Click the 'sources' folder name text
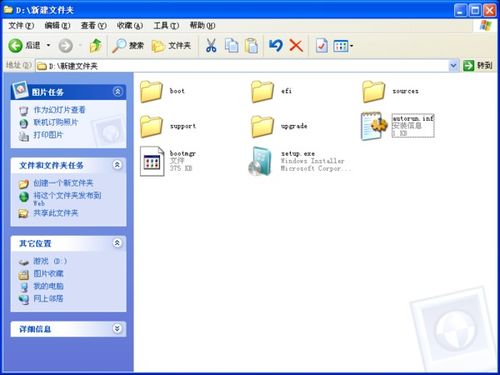The width and height of the screenshot is (500, 375). (x=405, y=91)
